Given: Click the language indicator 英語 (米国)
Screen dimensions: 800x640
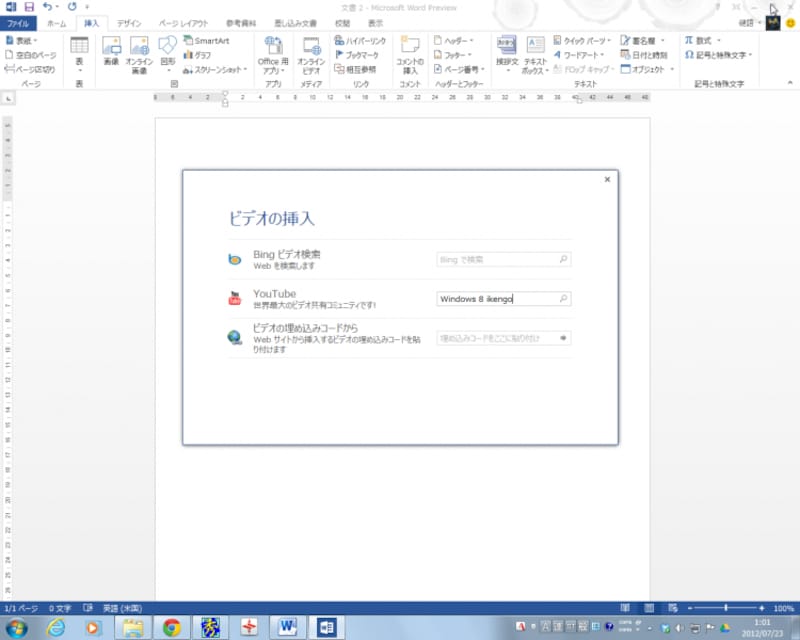Looking at the screenshot, I should tap(122, 608).
